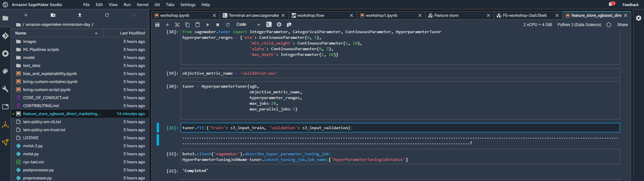Open the settings gear on right sidebar
644x181 pixels.
(639, 18)
